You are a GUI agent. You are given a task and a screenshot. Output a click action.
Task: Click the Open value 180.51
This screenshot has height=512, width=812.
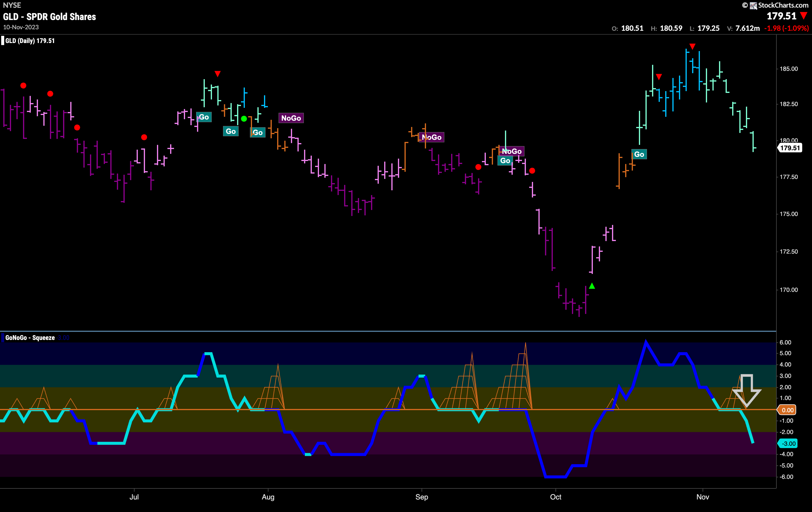click(632, 28)
